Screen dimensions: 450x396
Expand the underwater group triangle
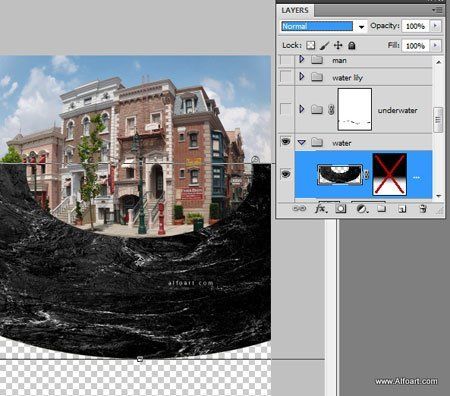click(302, 109)
